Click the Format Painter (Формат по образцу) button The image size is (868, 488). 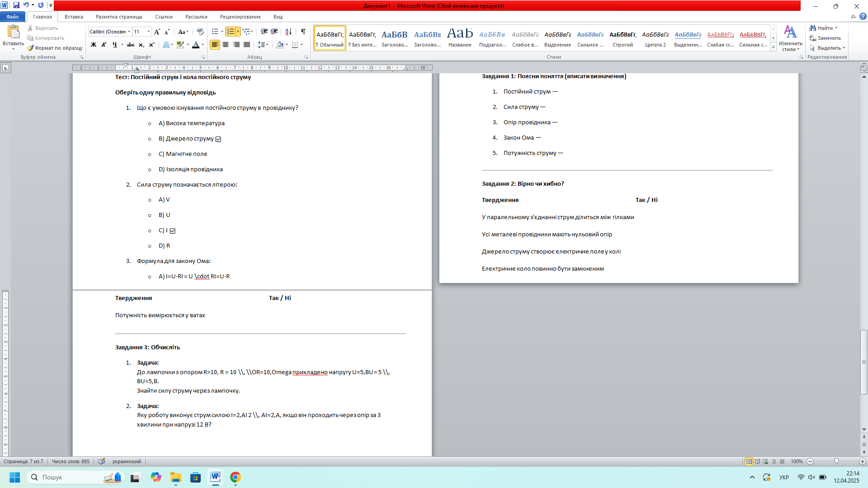[x=55, y=48]
